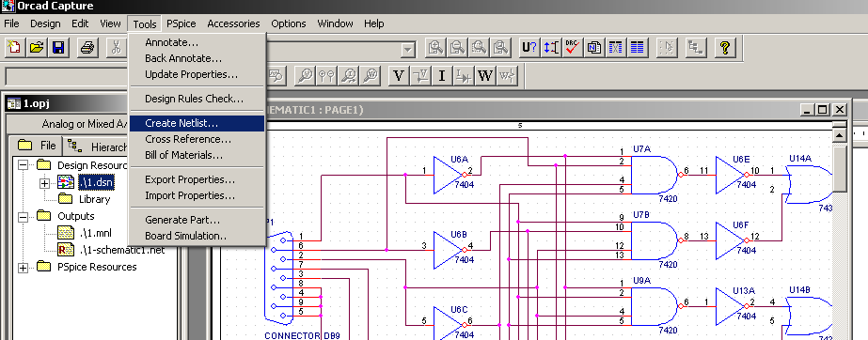Choose Annotate... from the Tools menu
868x340 pixels.
point(197,42)
